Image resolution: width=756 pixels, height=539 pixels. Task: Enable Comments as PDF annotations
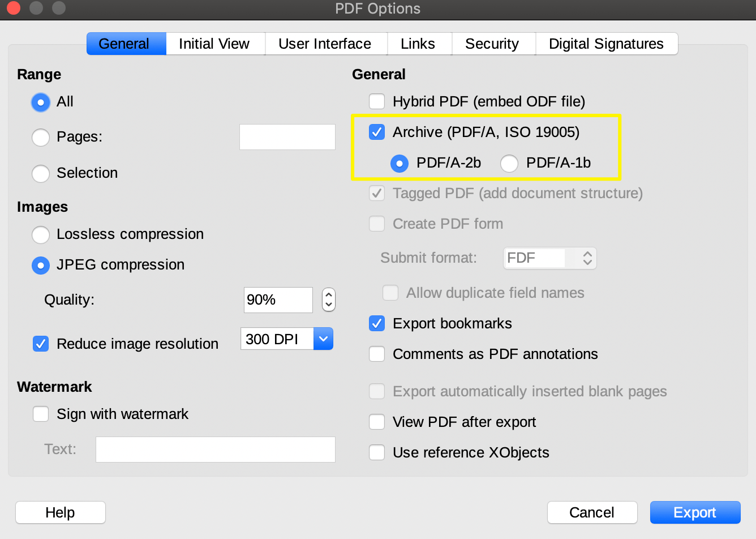coord(377,354)
